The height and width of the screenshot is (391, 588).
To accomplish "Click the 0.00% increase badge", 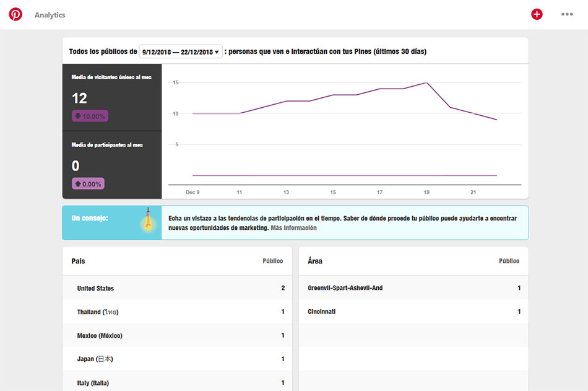I will (89, 183).
